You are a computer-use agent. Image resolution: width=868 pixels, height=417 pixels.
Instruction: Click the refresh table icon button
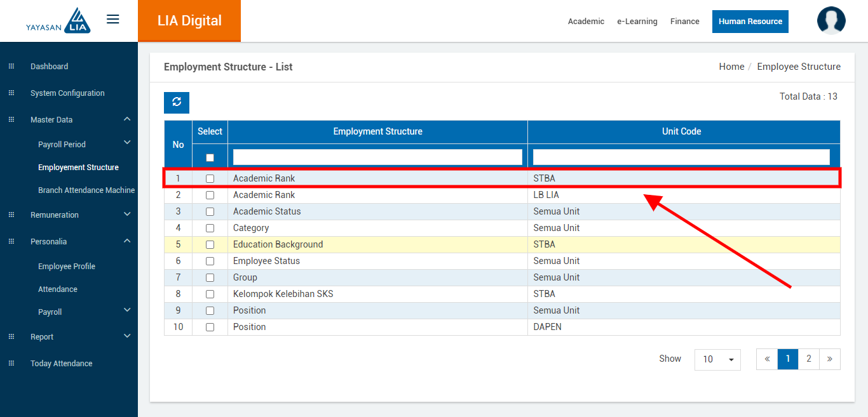coord(177,102)
